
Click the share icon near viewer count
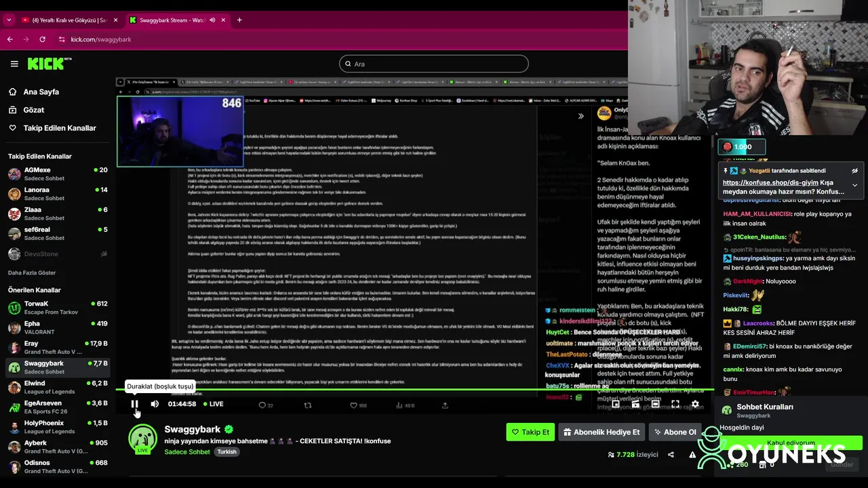671,455
